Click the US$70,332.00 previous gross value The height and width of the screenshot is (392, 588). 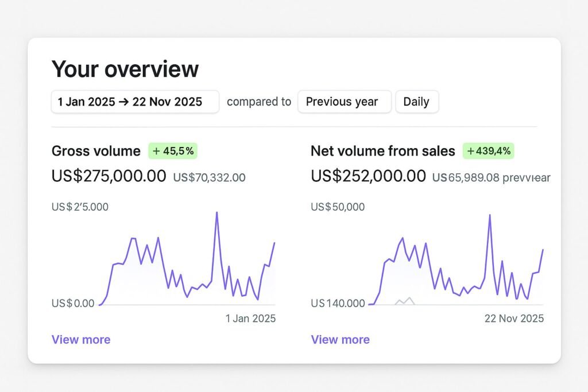pos(209,178)
